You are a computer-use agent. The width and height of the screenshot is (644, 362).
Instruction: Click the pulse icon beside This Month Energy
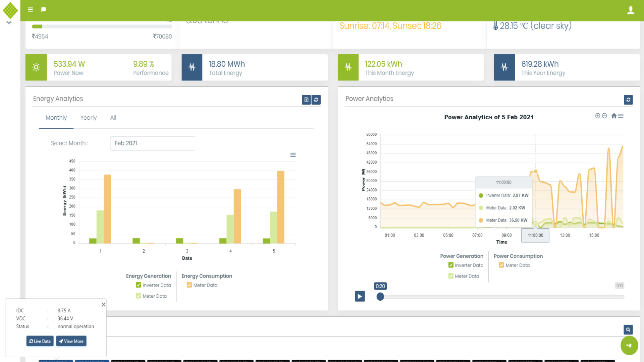(348, 67)
